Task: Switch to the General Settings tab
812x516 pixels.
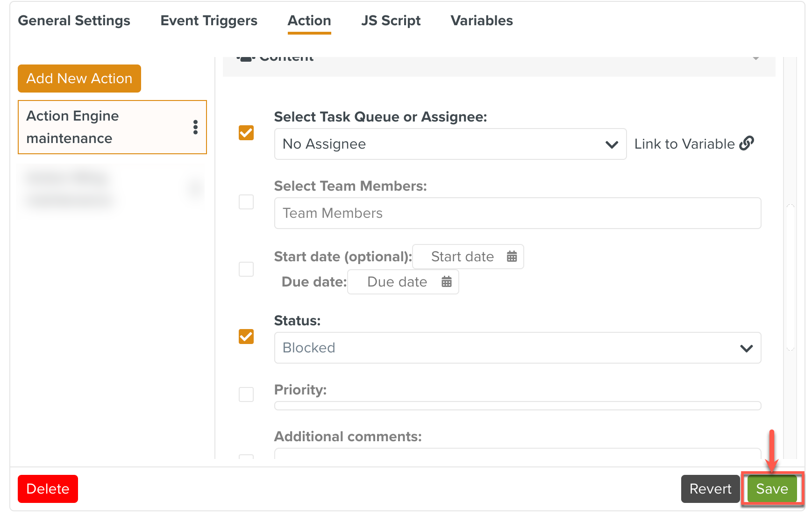Action: (74, 21)
